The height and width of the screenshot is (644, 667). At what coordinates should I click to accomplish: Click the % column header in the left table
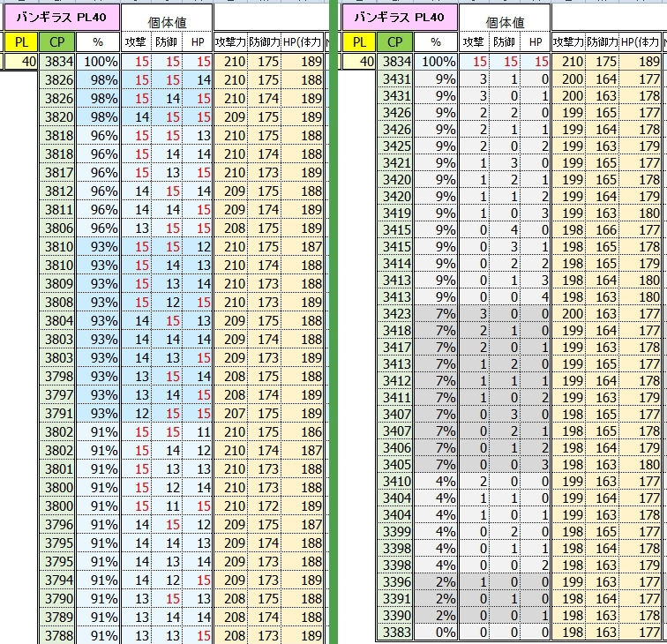pos(98,41)
